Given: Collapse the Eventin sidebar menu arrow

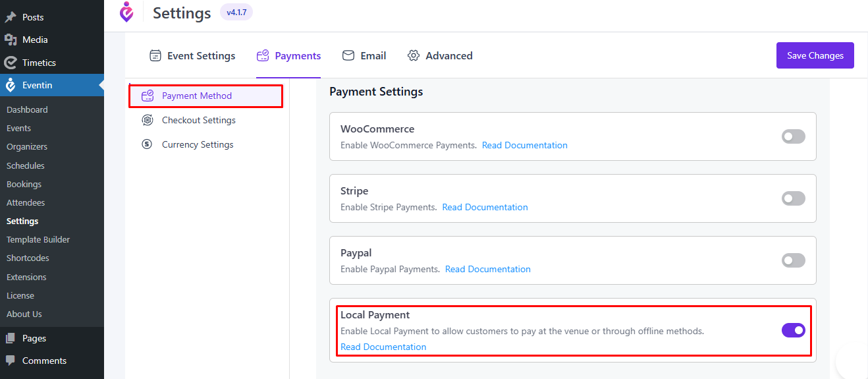Looking at the screenshot, I should (100, 85).
